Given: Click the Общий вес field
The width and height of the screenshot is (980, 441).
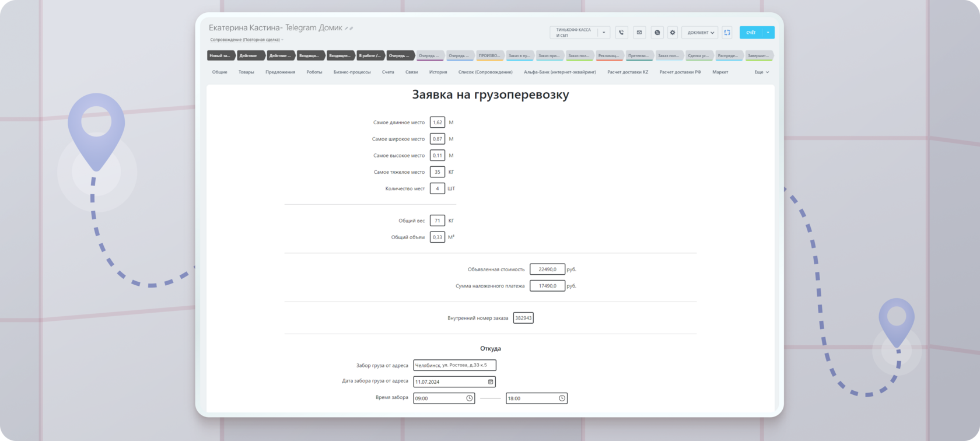Looking at the screenshot, I should [437, 220].
